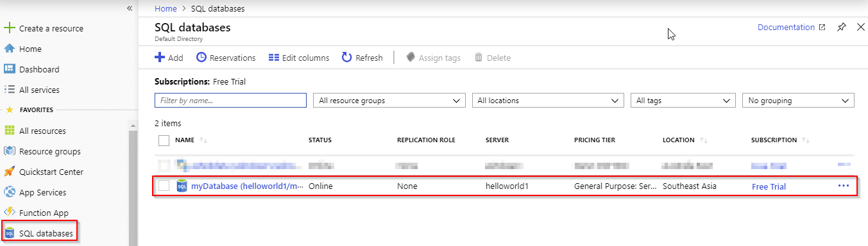Select SQL databases in the sidebar
This screenshot has width=868, height=246.
[46, 233]
